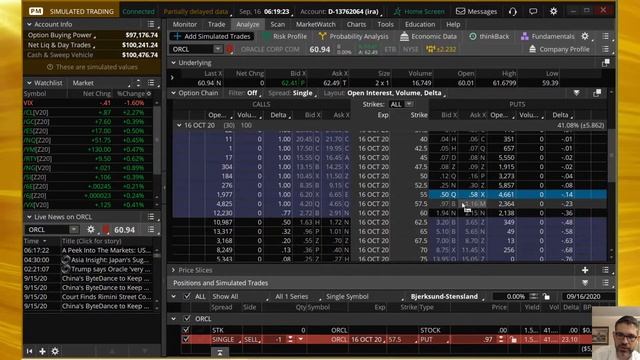Open the sidebar bottom gear icon
This screenshot has width=640, height=360.
[x=55, y=351]
